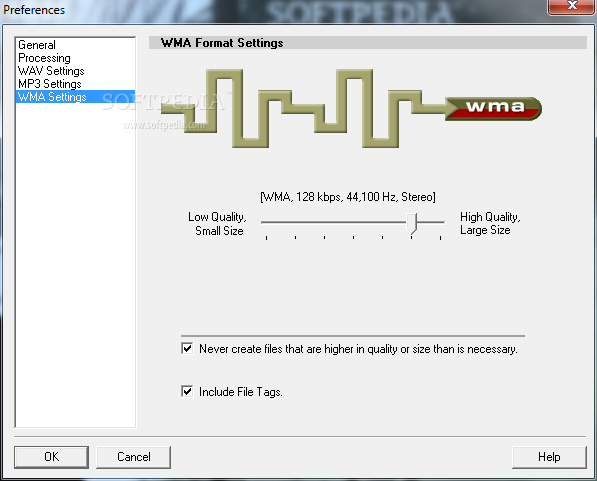Open Help for preferences
The height and width of the screenshot is (481, 597).
[549, 457]
